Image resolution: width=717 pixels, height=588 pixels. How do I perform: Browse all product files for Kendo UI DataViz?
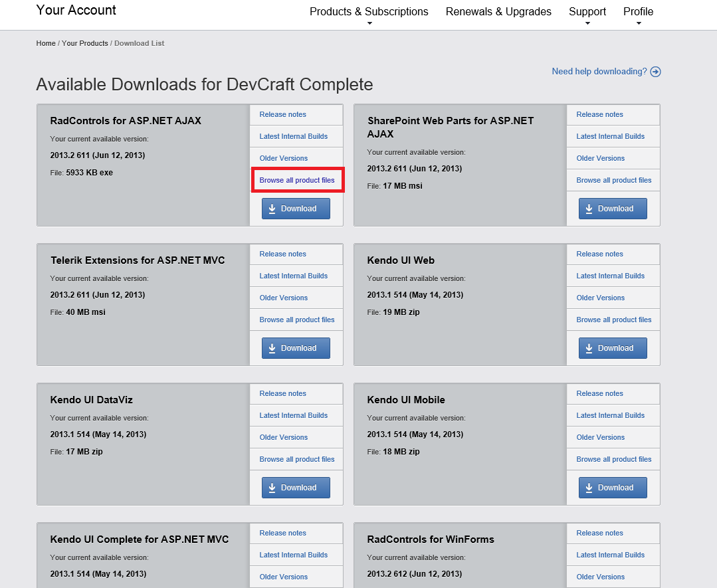point(297,460)
